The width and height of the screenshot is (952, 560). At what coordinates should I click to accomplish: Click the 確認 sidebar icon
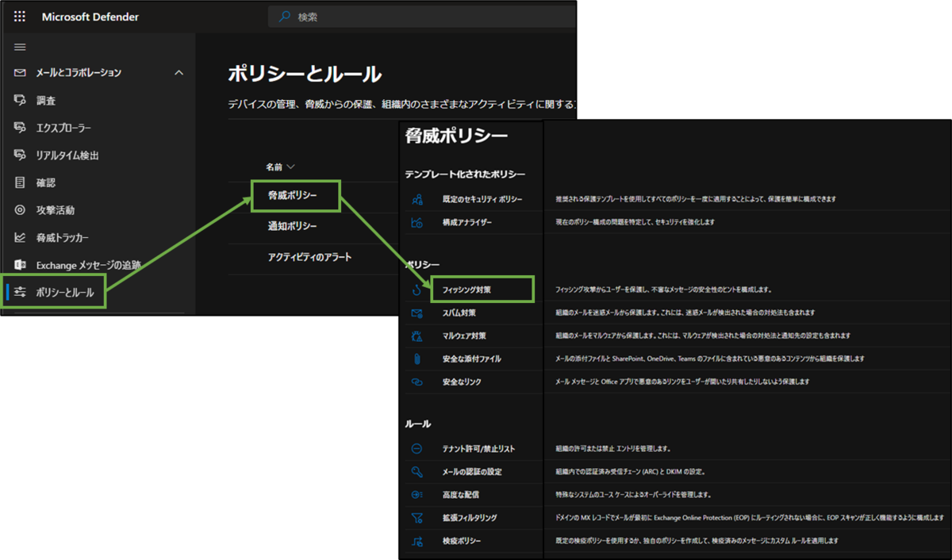pos(20,182)
